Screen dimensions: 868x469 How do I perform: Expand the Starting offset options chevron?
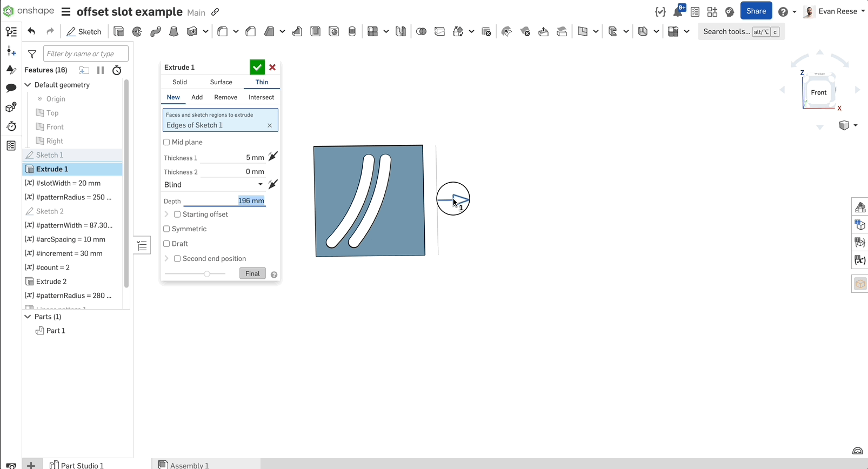[x=166, y=215]
